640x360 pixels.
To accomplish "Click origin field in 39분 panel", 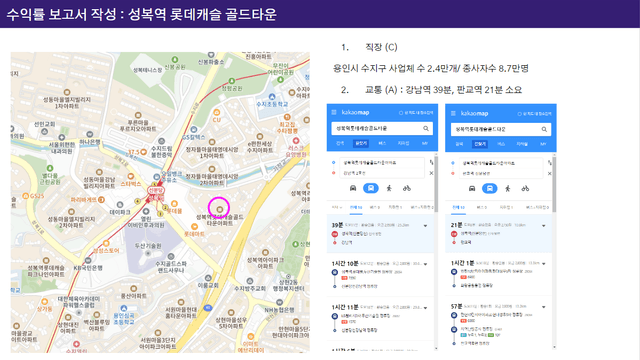I will pyautogui.click(x=382, y=162).
